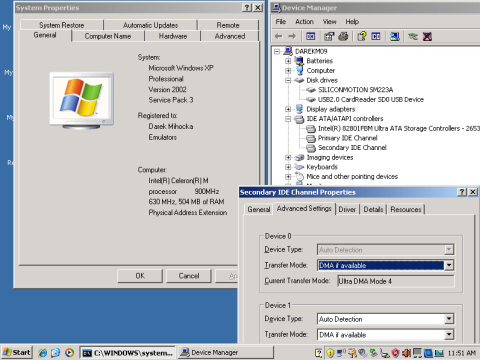480x360 pixels.
Task: Switch to the Remote tab
Action: [228, 25]
